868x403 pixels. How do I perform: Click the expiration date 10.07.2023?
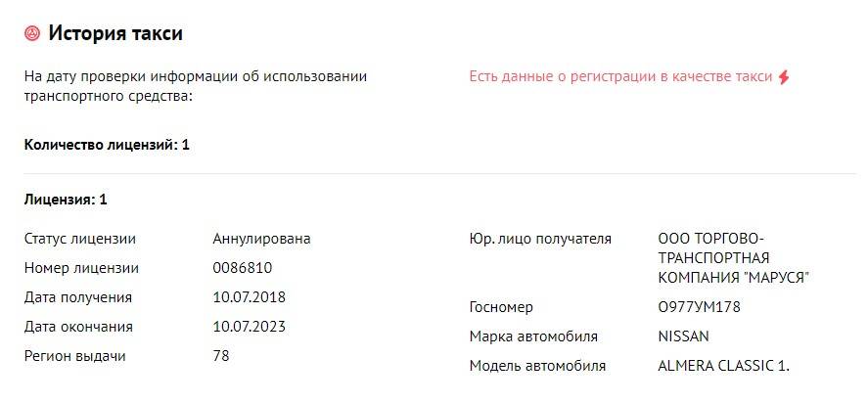[x=249, y=327]
